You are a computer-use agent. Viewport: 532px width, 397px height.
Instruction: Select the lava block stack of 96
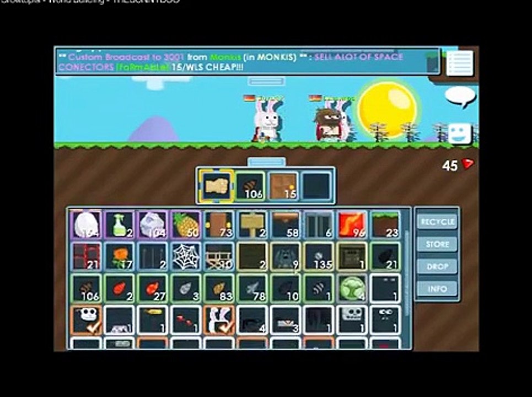(352, 224)
